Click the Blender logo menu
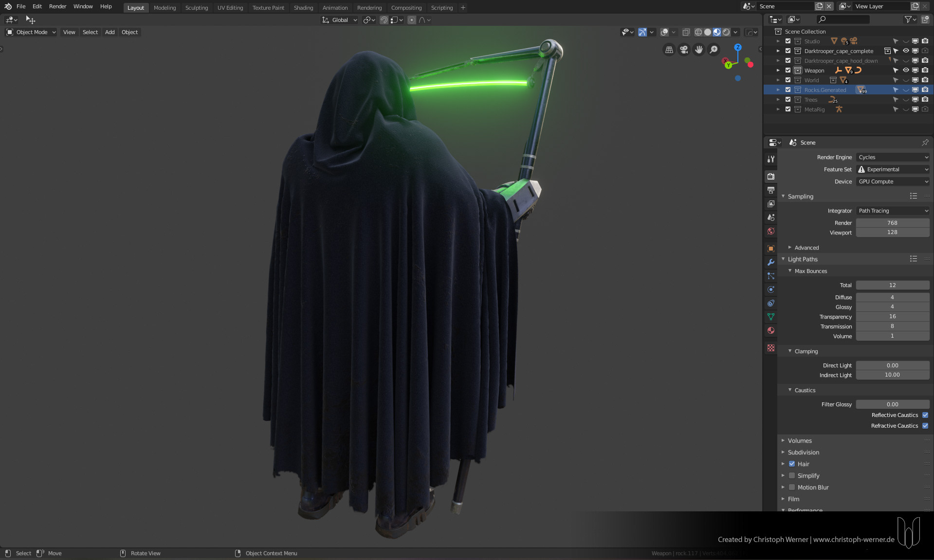Image resolution: width=934 pixels, height=560 pixels. [x=8, y=6]
